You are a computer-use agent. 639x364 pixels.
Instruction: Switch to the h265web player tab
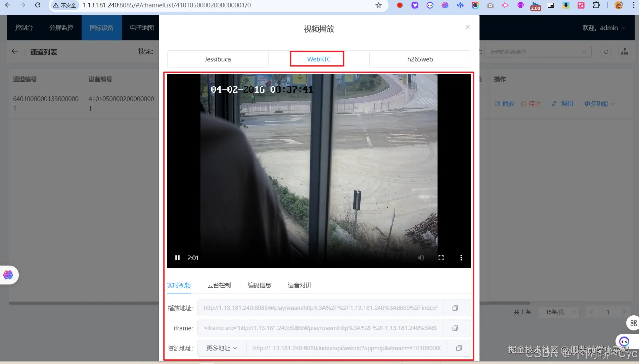(x=420, y=59)
